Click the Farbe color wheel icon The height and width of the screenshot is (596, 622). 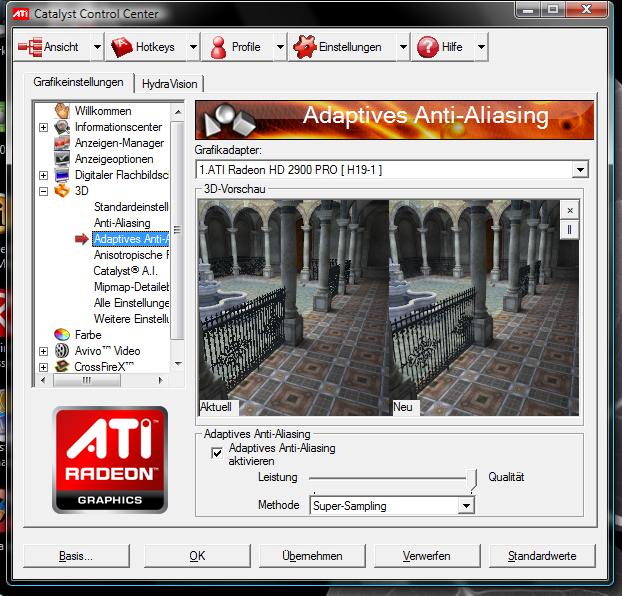pyautogui.click(x=62, y=335)
